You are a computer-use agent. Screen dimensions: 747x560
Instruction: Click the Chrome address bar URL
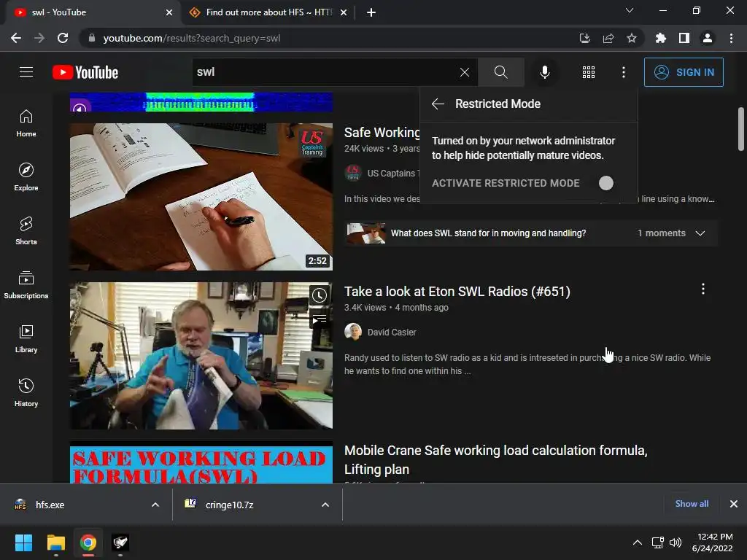click(192, 38)
